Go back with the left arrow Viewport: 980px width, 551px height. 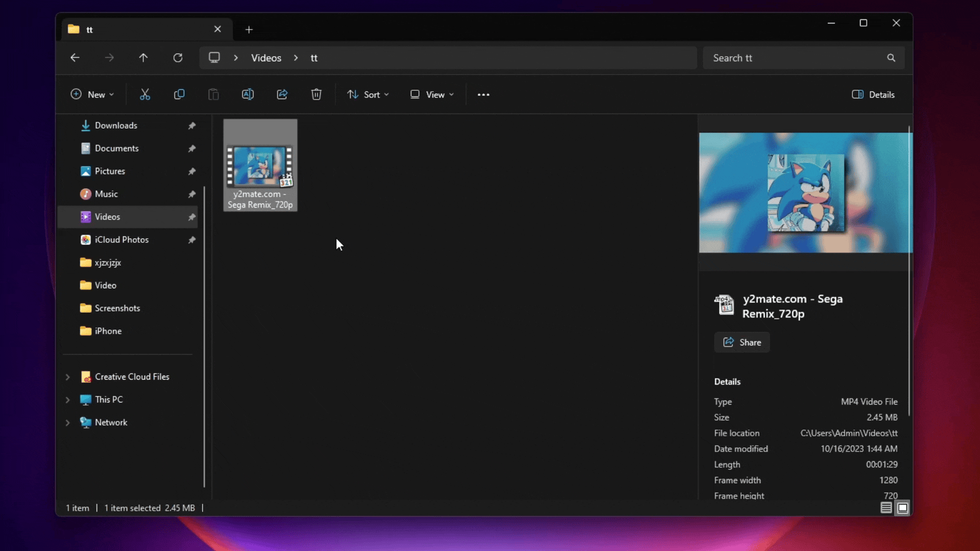75,58
